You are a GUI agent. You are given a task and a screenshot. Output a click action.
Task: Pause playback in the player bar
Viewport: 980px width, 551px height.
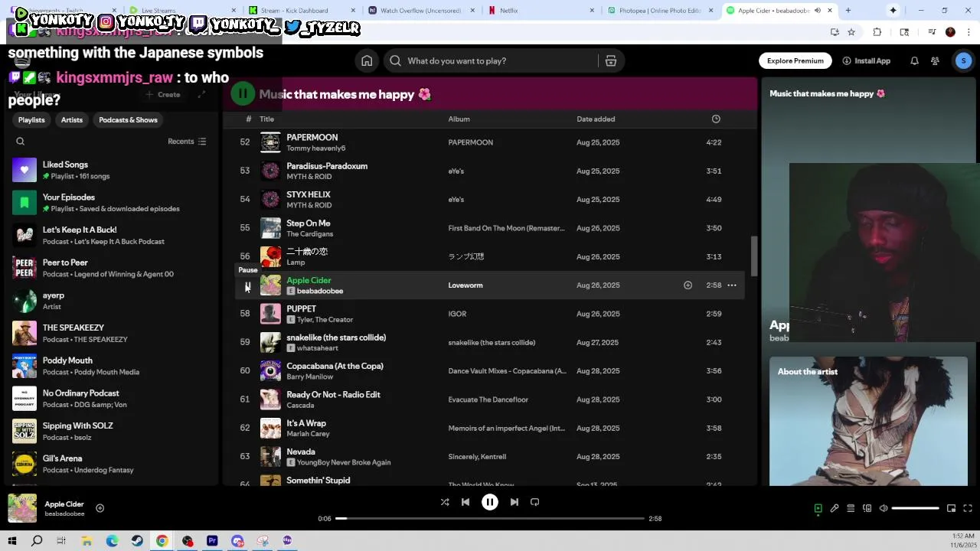(490, 502)
